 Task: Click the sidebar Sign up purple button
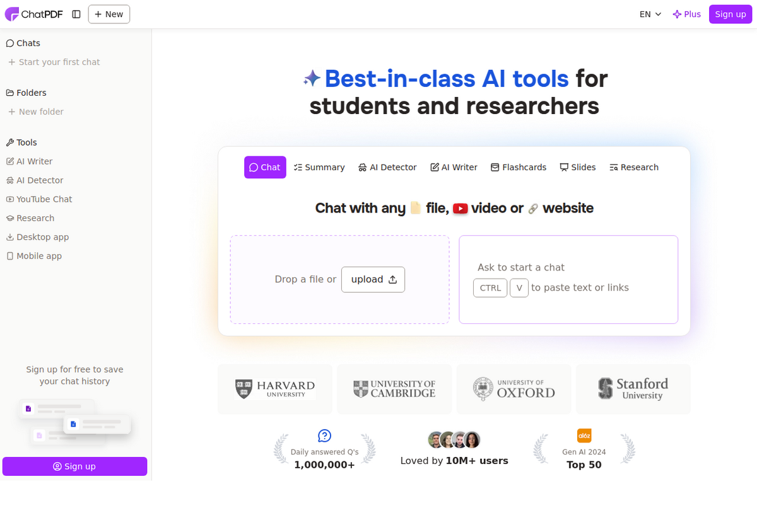coord(74,466)
